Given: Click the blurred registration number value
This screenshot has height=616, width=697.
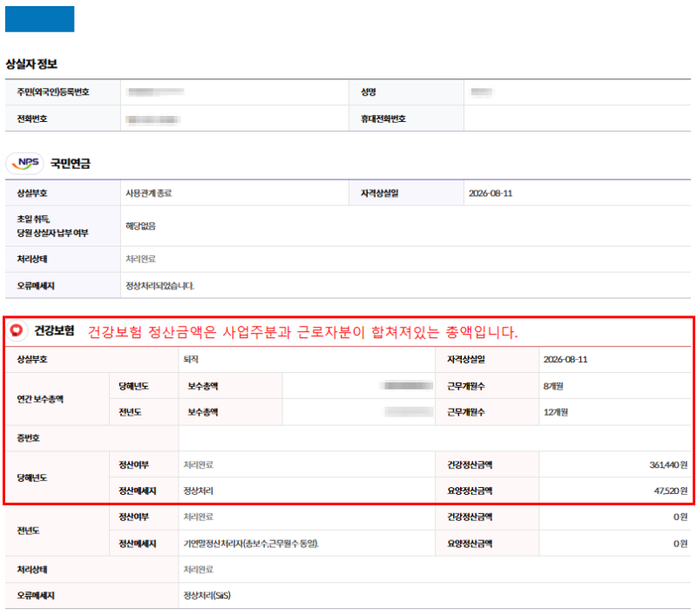Looking at the screenshot, I should click(155, 92).
